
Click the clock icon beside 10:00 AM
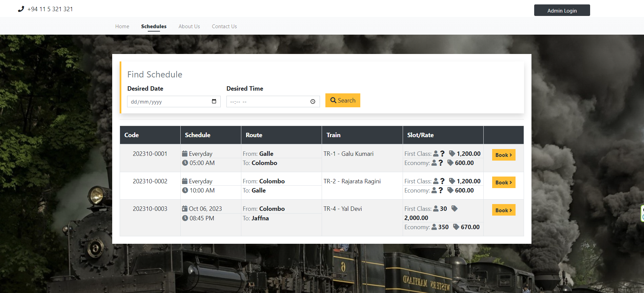[185, 190]
